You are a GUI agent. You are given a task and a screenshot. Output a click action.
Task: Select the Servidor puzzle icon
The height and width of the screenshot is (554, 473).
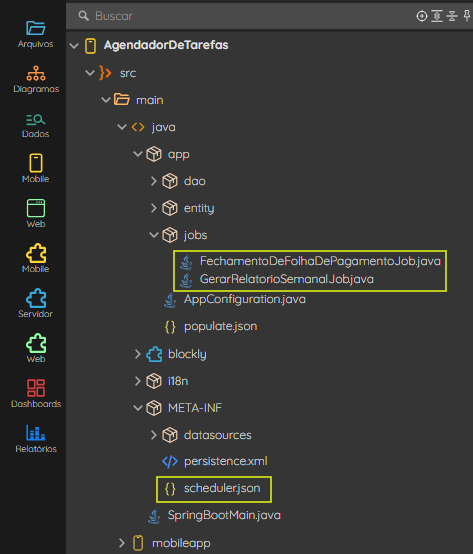pyautogui.click(x=36, y=303)
